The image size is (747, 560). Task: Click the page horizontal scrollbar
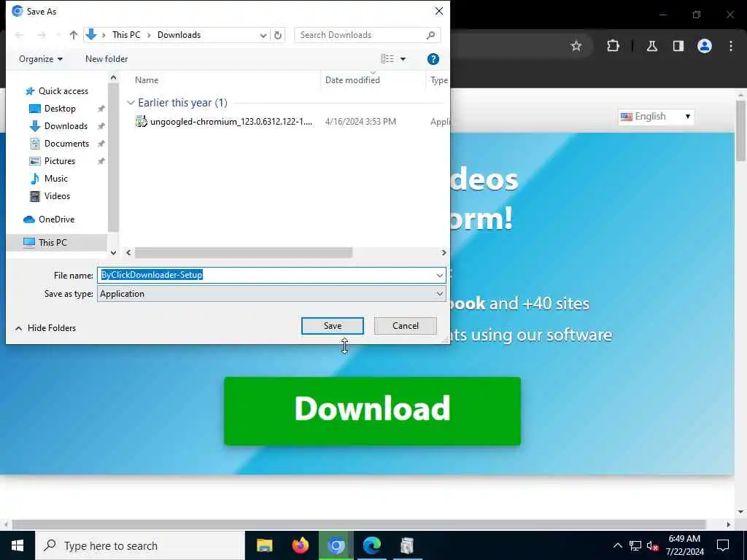tap(359, 524)
